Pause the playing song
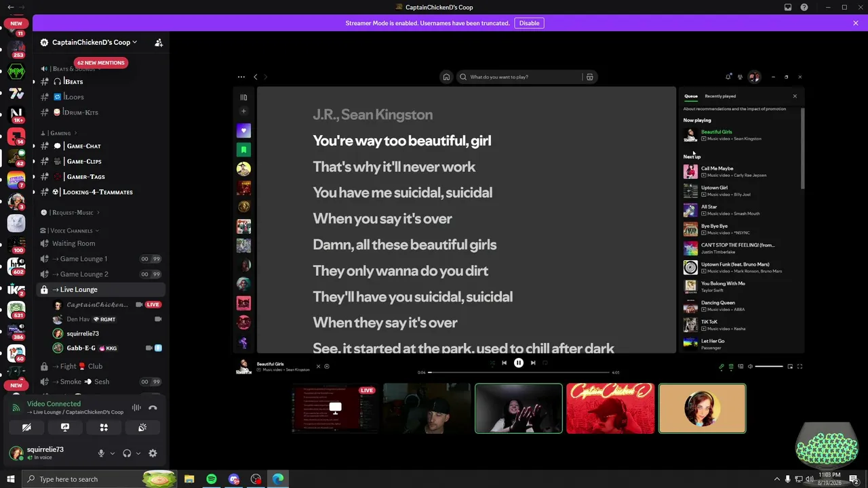Viewport: 868px width, 488px height. pyautogui.click(x=518, y=363)
